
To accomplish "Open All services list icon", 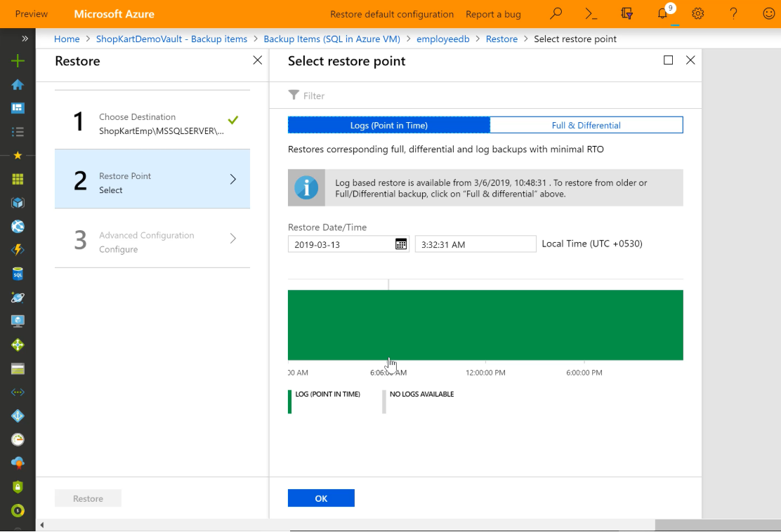I will coord(18,132).
